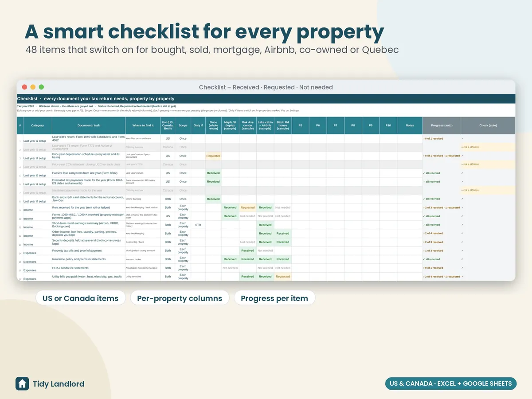Click the 'Checklist · every document your tax return needs' title bar
Viewport: 532px width, 399px height.
tap(266, 98)
